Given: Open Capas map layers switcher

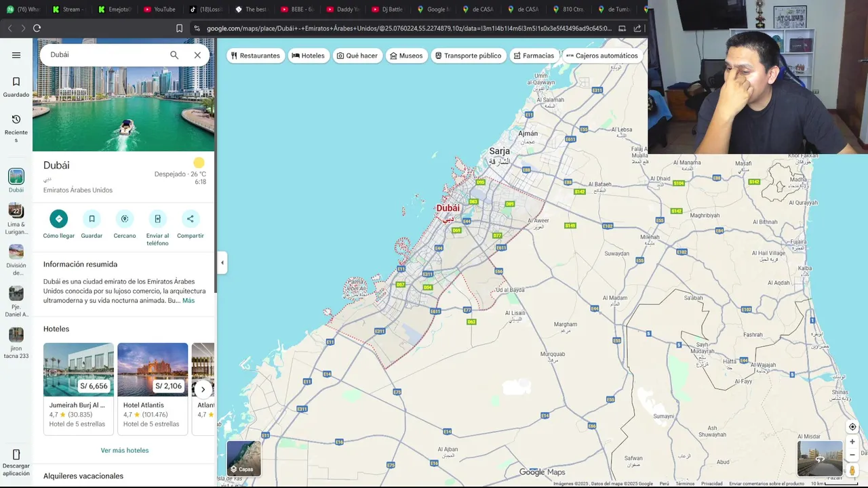Looking at the screenshot, I should [243, 458].
